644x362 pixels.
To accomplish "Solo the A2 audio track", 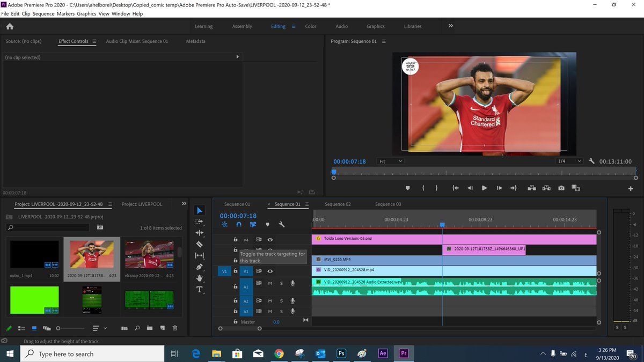I will (x=281, y=301).
